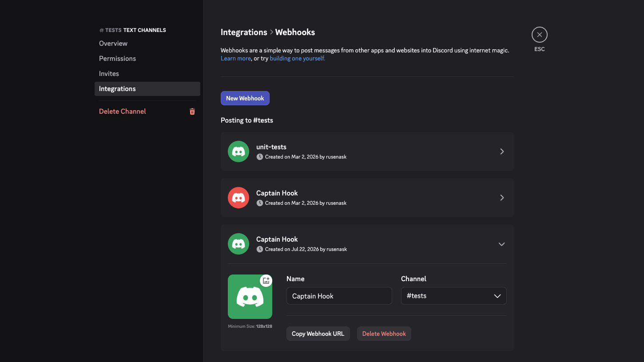Click the red Captain Hook webhook avatar
The height and width of the screenshot is (362, 644).
pos(239,198)
